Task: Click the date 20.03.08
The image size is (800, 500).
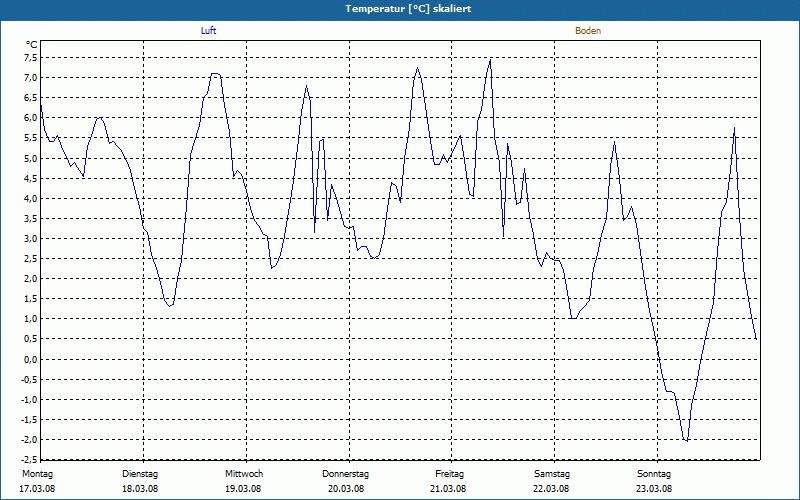Action: pos(346,489)
